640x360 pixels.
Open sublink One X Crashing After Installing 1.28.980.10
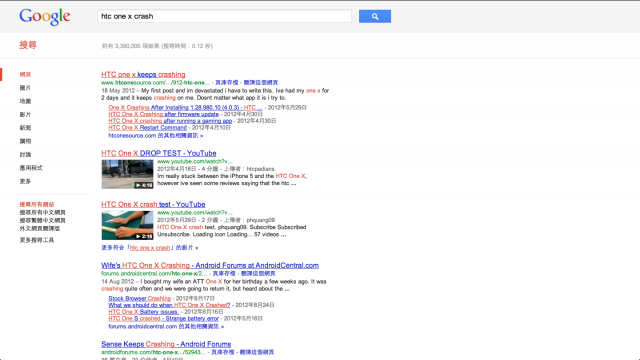tap(185, 108)
